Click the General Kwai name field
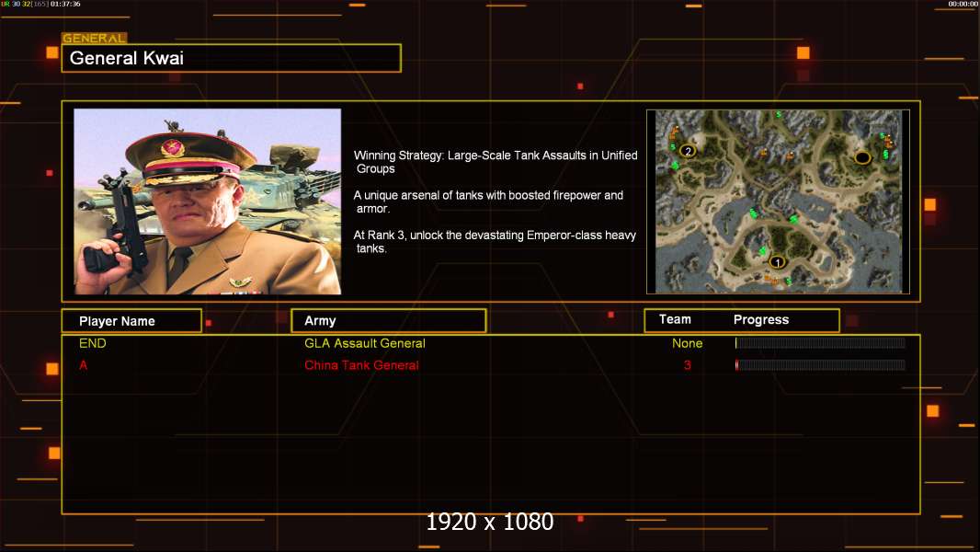This screenshot has width=980, height=552. (232, 58)
